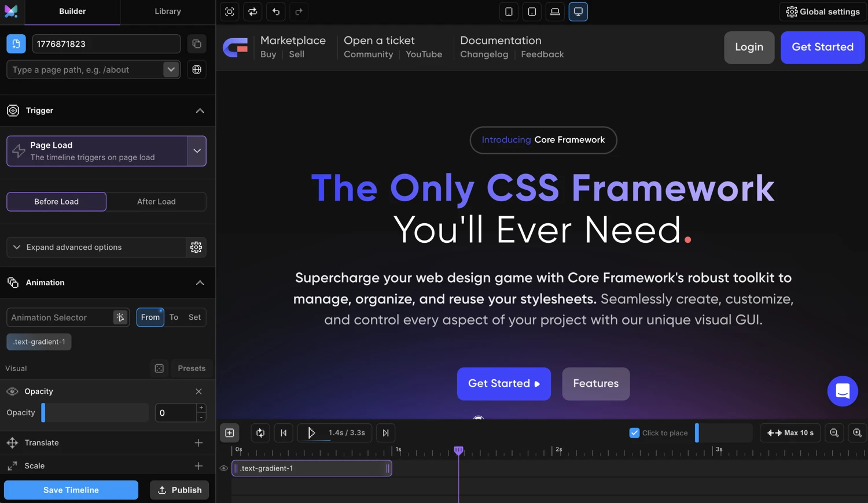
Task: Collapse the Animation section
Action: (200, 283)
